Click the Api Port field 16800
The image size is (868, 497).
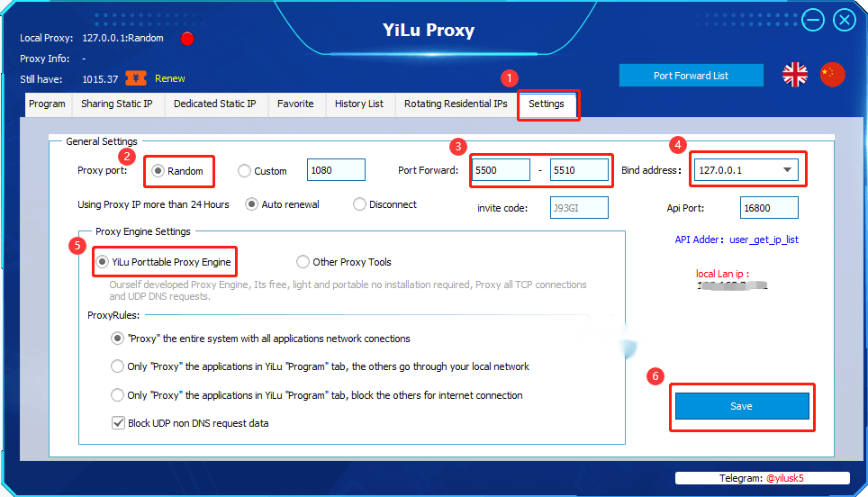tap(769, 208)
